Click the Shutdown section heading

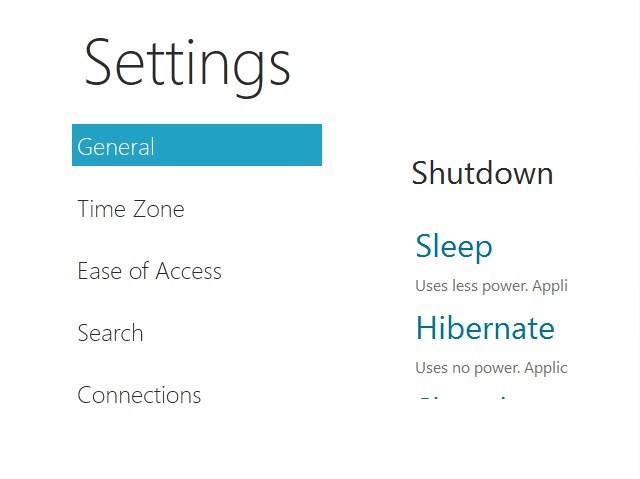(482, 173)
